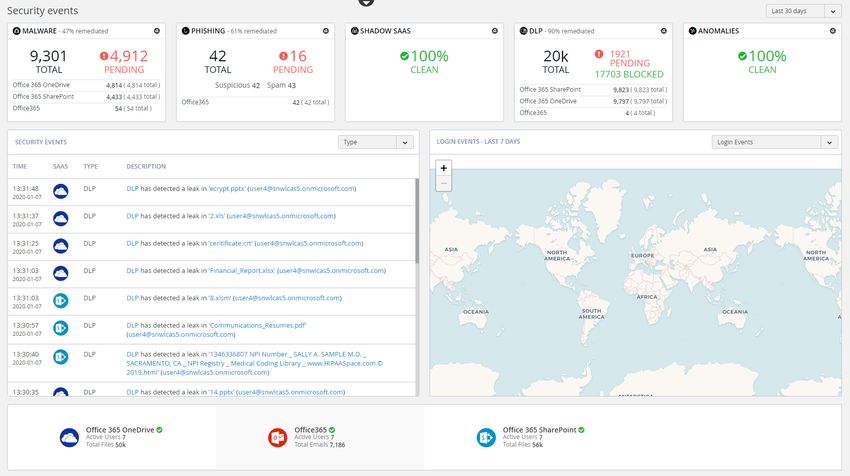This screenshot has height=476, width=850.
Task: Open the 'ecrypt.pptx' leak link
Action: click(x=227, y=189)
